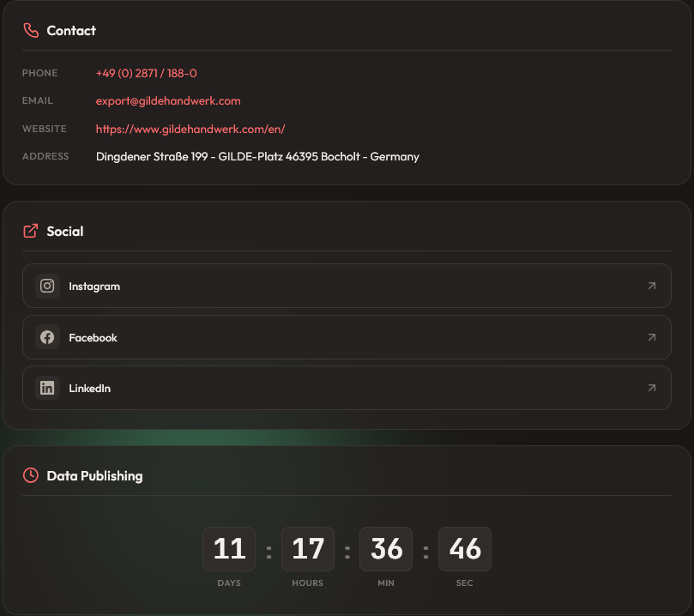Open the export@gildehandwerk.com email link

click(x=168, y=101)
